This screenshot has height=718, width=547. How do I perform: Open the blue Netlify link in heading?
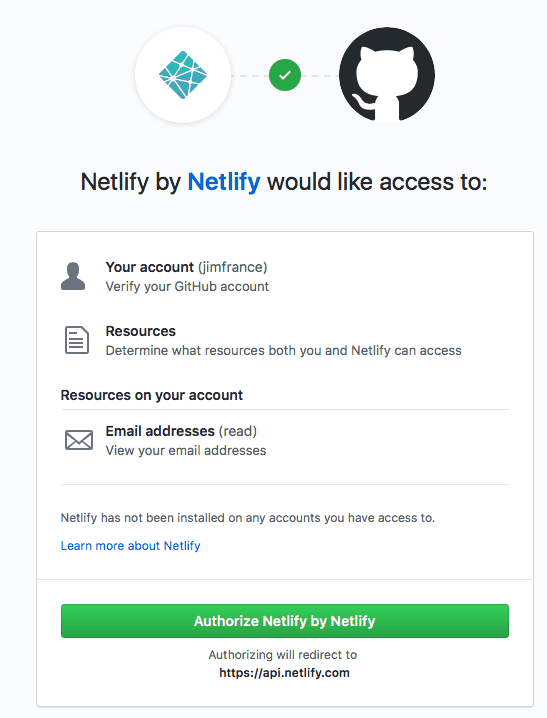[224, 182]
